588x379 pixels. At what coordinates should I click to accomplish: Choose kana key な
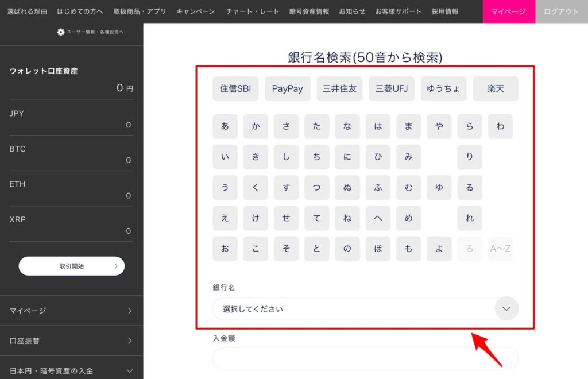pos(347,126)
